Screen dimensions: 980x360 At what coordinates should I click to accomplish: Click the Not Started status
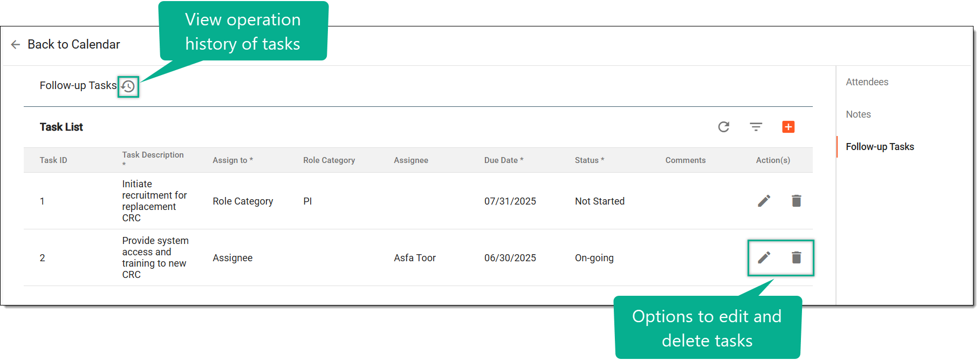coord(600,201)
